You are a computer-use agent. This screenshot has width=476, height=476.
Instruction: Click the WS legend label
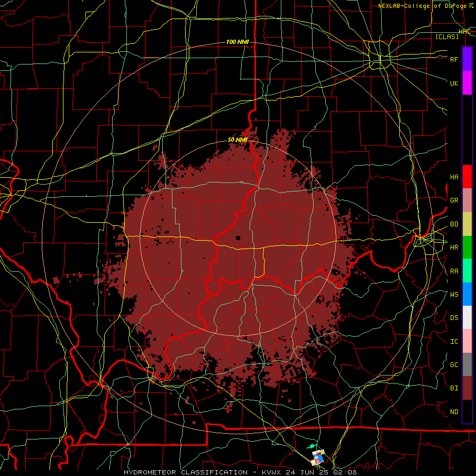pos(454,294)
